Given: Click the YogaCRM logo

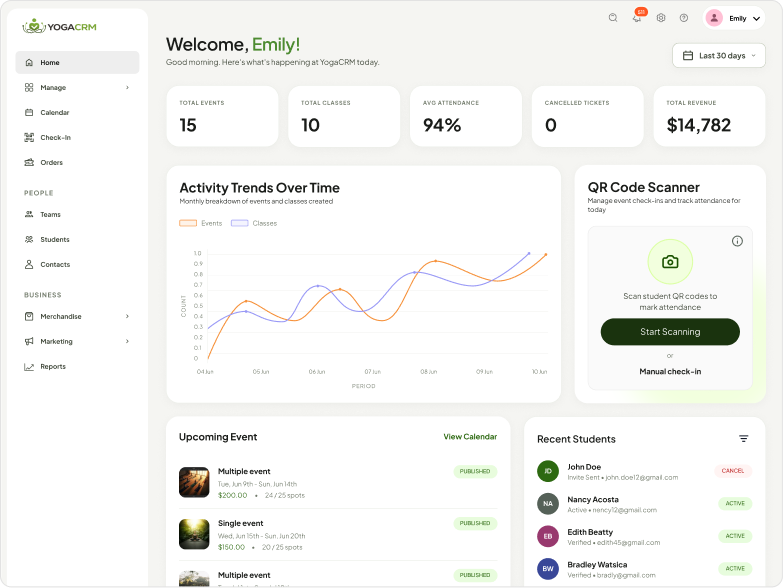Looking at the screenshot, I should 59,26.
